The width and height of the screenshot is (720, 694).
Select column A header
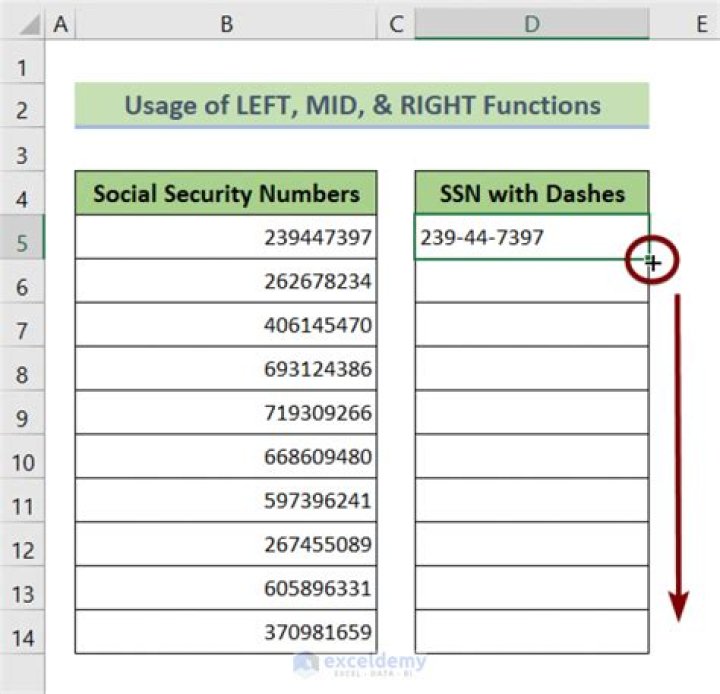pos(60,24)
